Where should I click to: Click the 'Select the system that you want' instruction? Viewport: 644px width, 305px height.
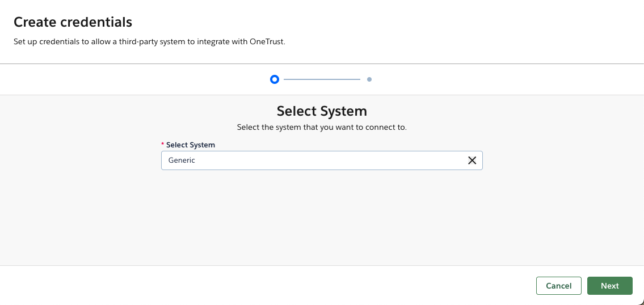322,127
